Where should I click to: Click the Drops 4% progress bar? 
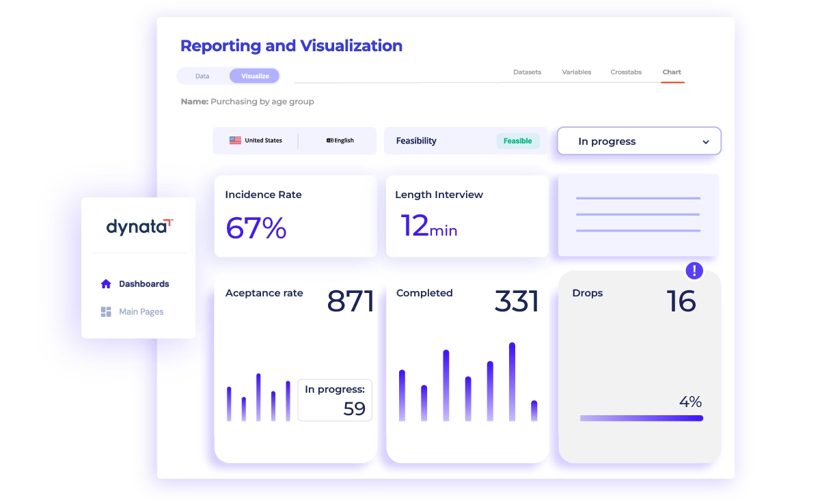pyautogui.click(x=641, y=418)
